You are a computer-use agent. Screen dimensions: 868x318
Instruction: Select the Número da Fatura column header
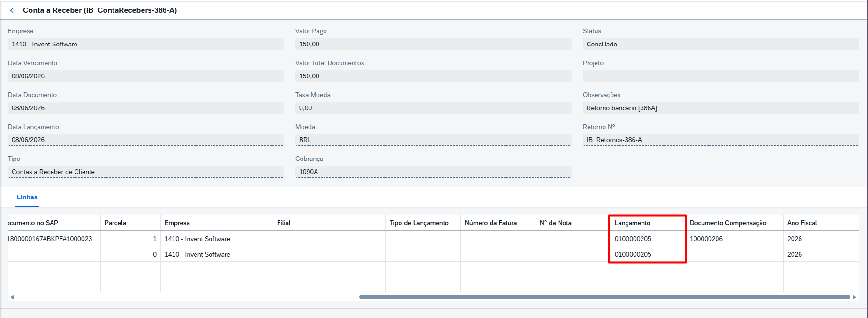pos(498,223)
